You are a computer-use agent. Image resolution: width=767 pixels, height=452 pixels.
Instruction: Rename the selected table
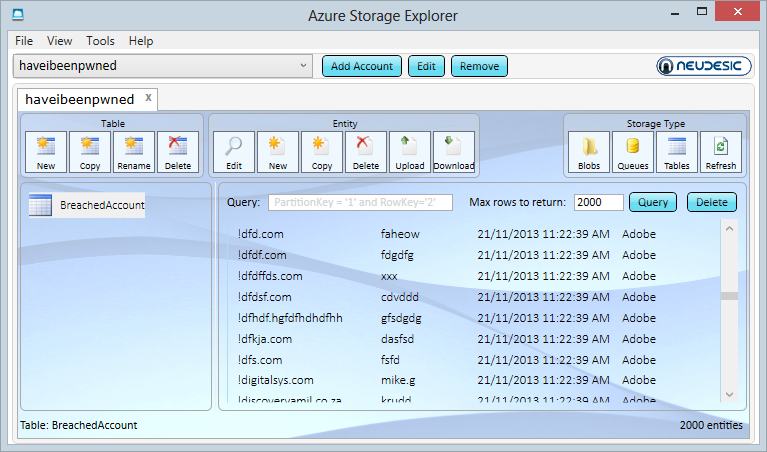pos(134,152)
